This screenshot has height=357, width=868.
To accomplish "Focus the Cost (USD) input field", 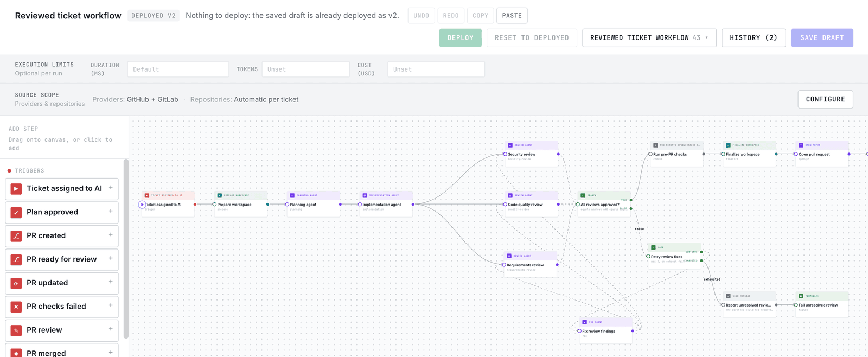I will [x=436, y=69].
